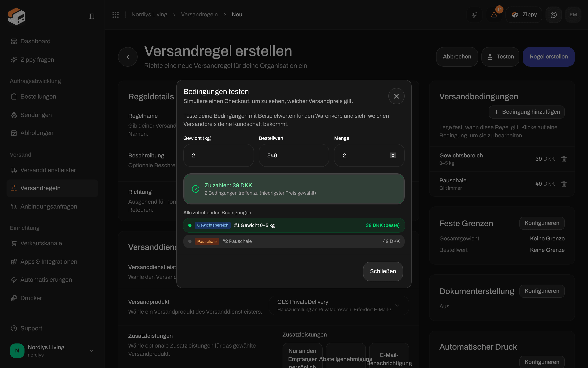The image size is (588, 368).
Task: Go to Bestellungen
Action: point(52,96)
